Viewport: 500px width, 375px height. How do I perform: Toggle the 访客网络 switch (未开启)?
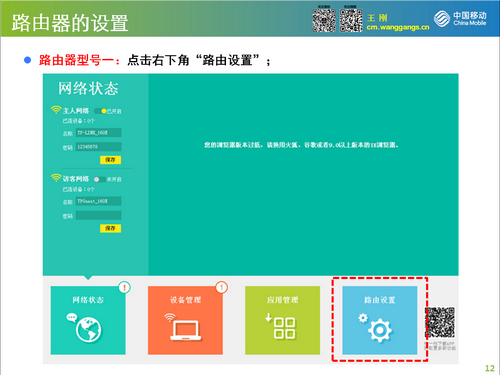tap(100, 179)
